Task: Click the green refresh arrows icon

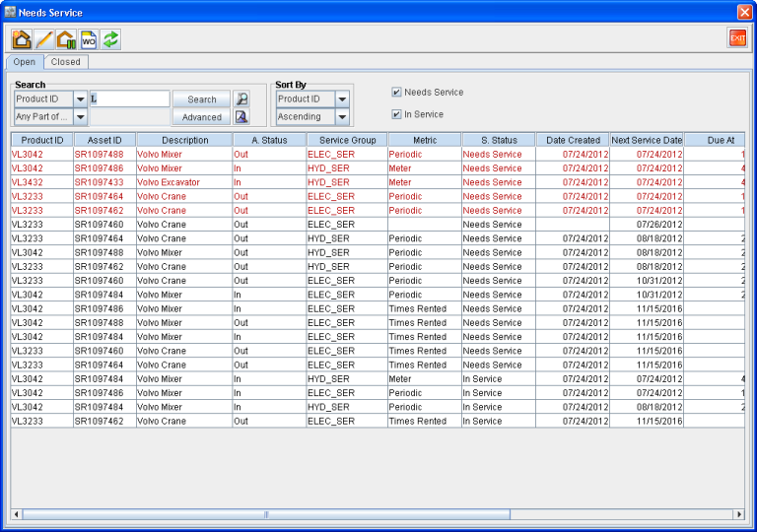Action: [110, 39]
